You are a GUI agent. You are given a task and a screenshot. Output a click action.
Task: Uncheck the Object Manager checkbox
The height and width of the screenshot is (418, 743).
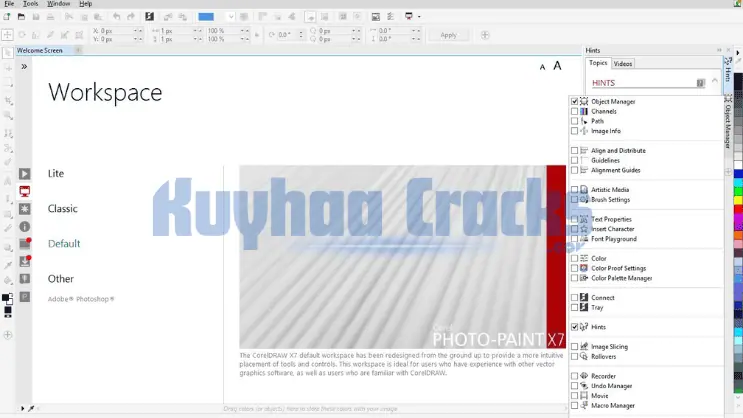coord(574,101)
